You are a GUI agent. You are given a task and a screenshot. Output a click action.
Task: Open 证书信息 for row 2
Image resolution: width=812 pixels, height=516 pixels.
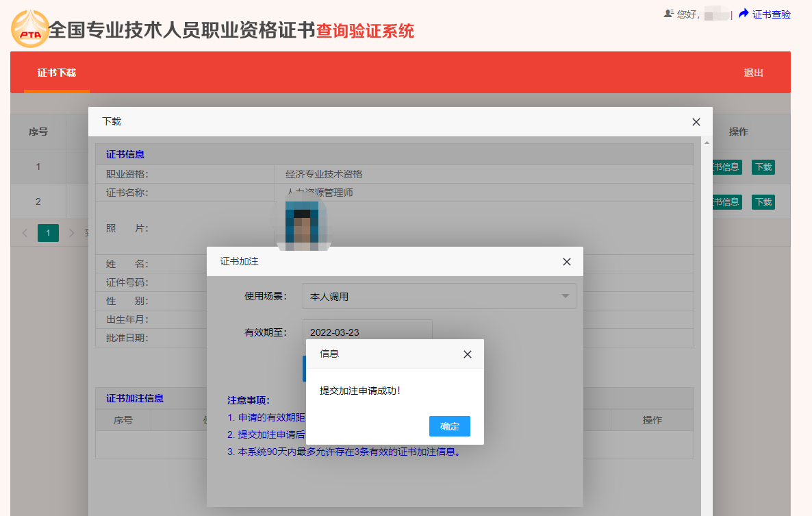tap(727, 202)
